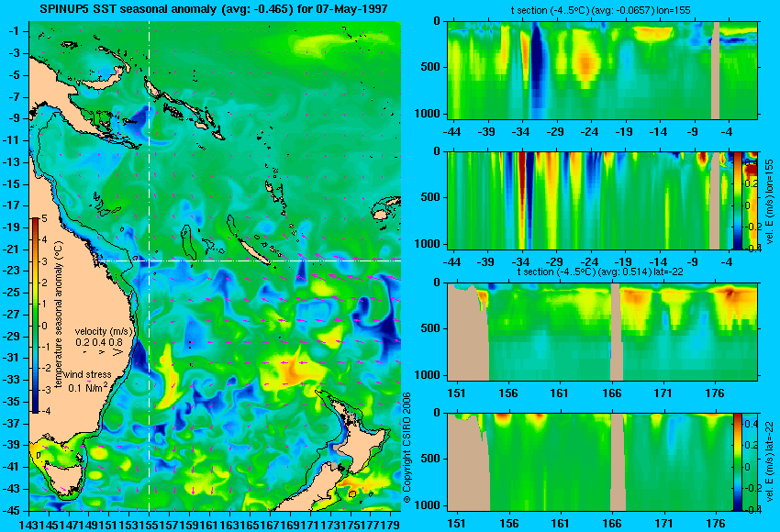Click the "5" tick on the temperature color bar
Viewport: 780px width, 532px height.
44,218
